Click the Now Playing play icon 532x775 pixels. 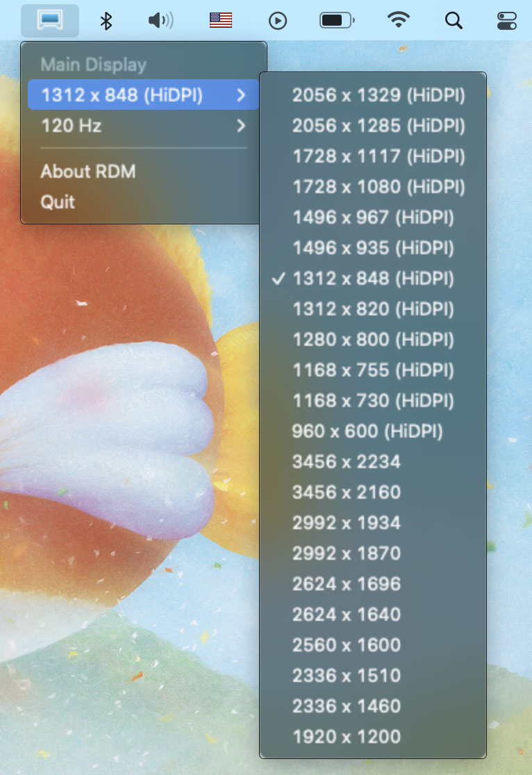pos(278,21)
